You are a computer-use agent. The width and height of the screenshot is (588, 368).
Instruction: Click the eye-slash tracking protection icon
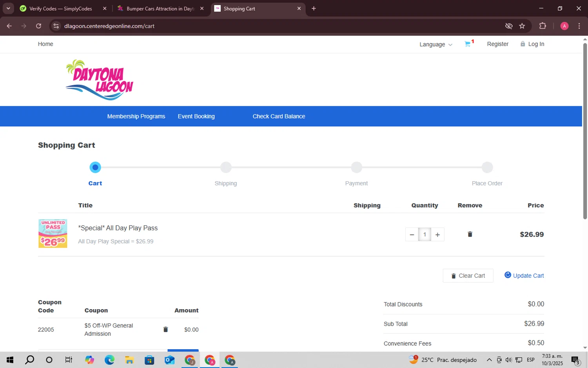(509, 26)
